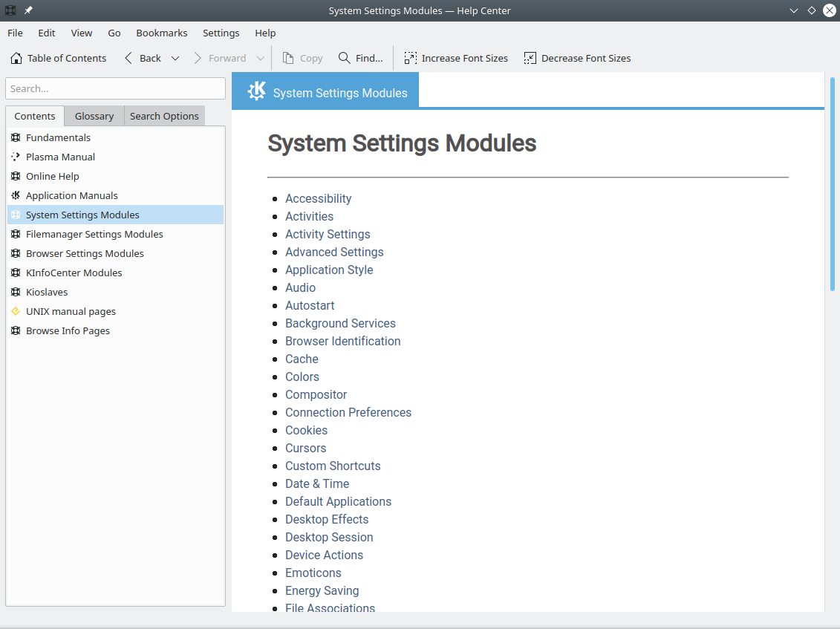Open the Back history dropdown arrow
The height and width of the screenshot is (629, 840).
[x=175, y=59]
